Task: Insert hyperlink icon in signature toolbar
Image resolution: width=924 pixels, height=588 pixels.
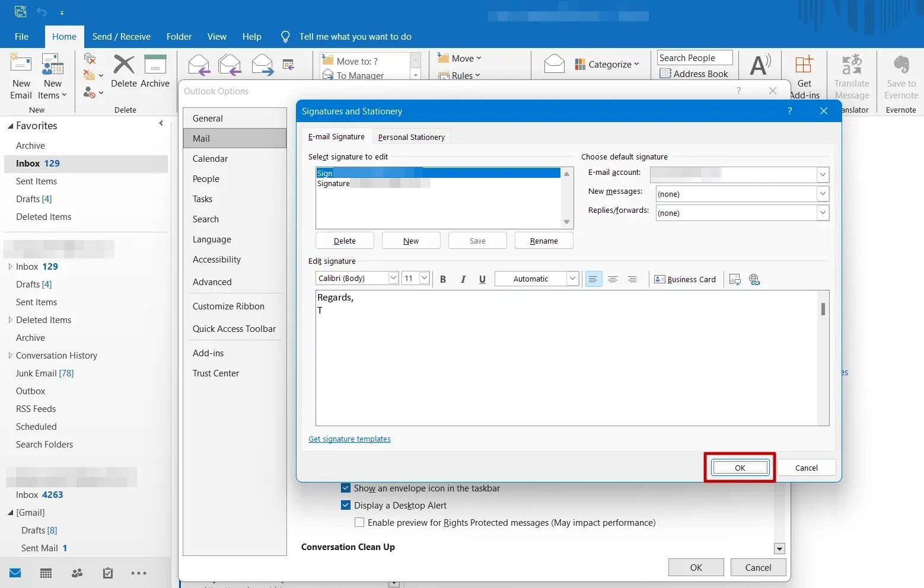Action: click(x=754, y=279)
